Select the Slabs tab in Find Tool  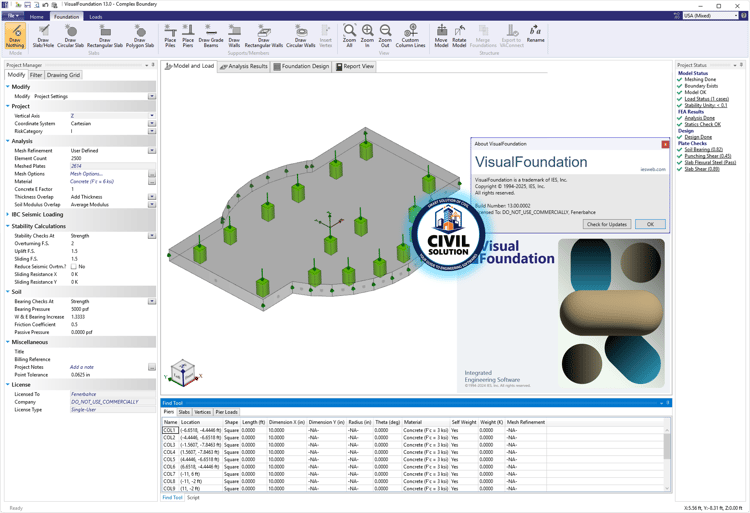(x=184, y=412)
